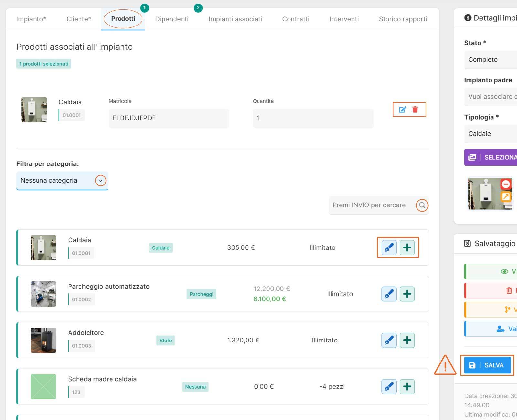Add Caldaia product with the plus icon
The height and width of the screenshot is (420, 517).
(407, 248)
